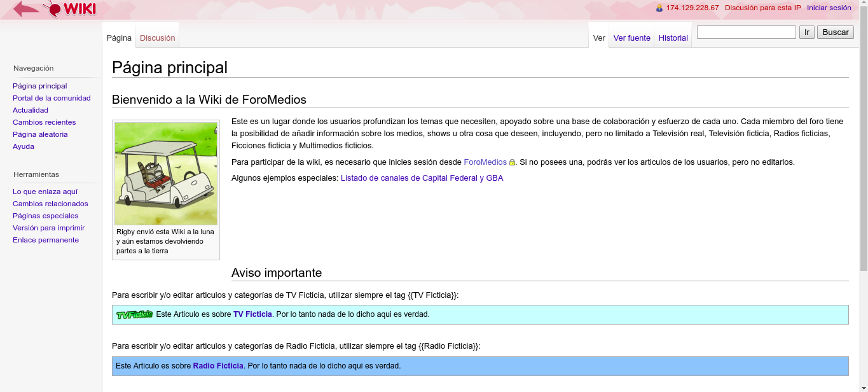The width and height of the screenshot is (868, 392).
Task: Open Páginas especiales link
Action: point(46,216)
